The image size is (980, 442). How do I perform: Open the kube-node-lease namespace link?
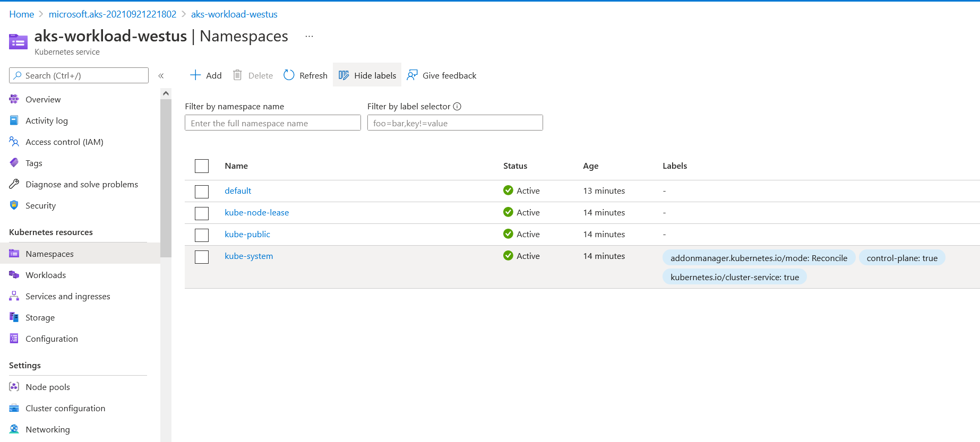(x=257, y=212)
